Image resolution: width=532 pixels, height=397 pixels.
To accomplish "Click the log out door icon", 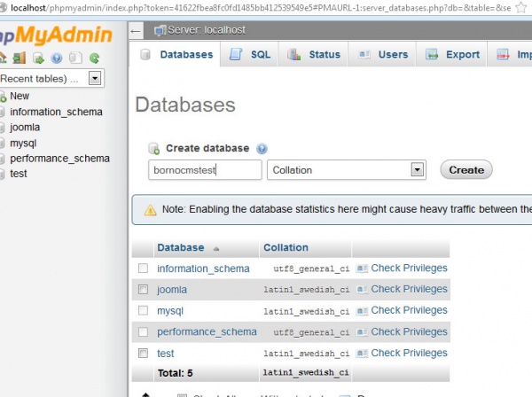I will 20,58.
